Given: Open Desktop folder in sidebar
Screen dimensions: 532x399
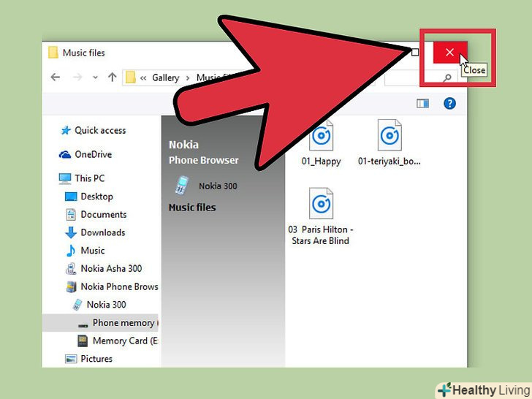Looking at the screenshot, I should pos(96,197).
